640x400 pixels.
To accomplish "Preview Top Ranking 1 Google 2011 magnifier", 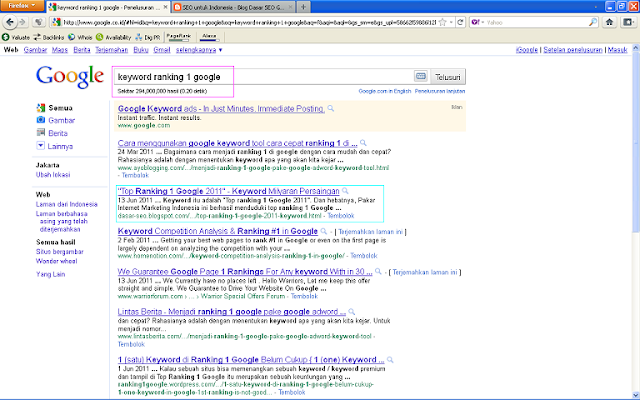I will point(345,191).
